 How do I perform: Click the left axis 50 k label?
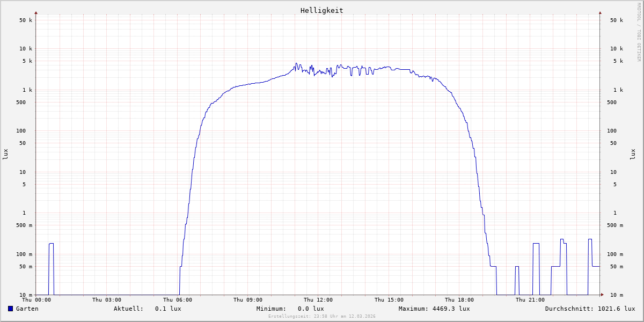pyautogui.click(x=26, y=20)
